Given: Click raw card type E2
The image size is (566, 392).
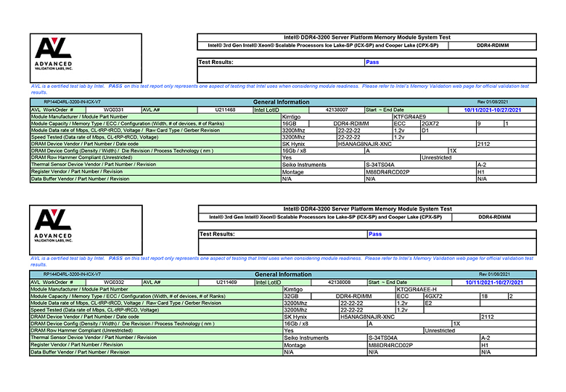Looking at the screenshot, I should pos(428,303).
